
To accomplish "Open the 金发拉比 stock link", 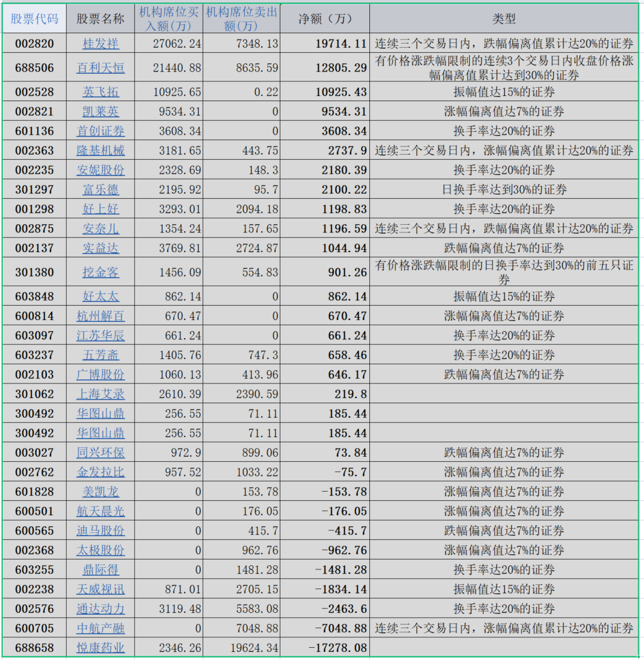I will 100,472.
